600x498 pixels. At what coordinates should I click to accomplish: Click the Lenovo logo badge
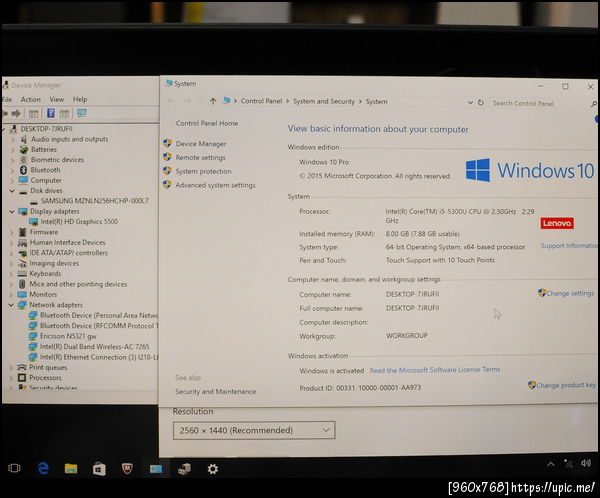coord(557,223)
